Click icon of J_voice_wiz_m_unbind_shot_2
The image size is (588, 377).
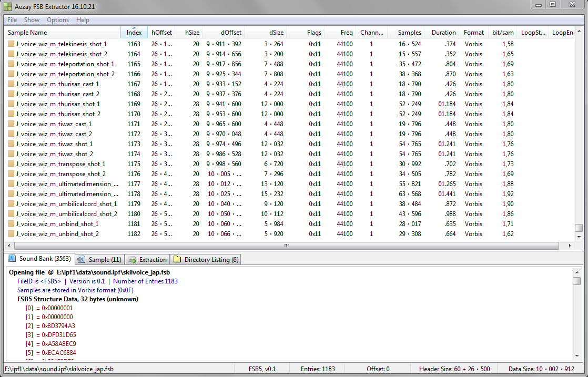(x=11, y=234)
